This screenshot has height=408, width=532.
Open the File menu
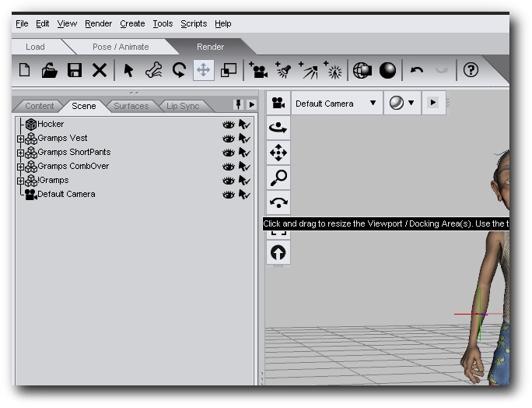pos(22,24)
